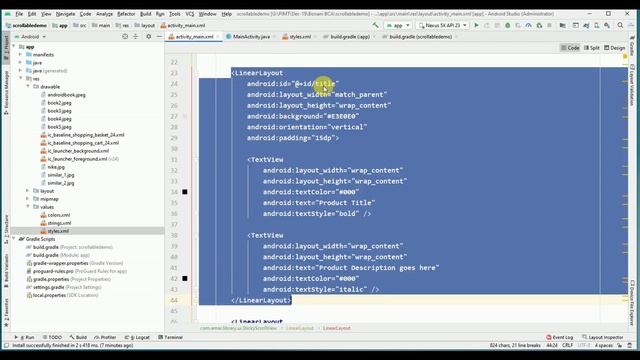Image resolution: width=640 pixels, height=360 pixels.
Task: Click the Search Everywhere magnifier icon
Action: click(620, 25)
